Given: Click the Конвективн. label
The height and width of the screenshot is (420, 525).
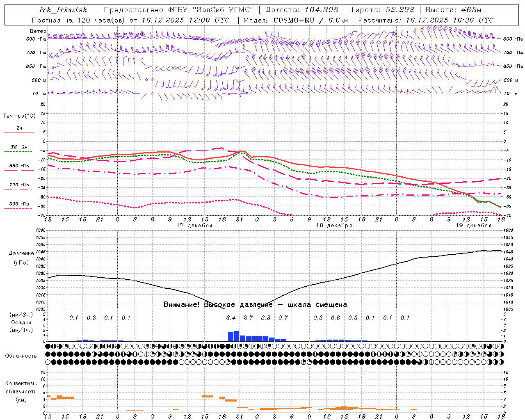Looking at the screenshot, I should point(21,383).
